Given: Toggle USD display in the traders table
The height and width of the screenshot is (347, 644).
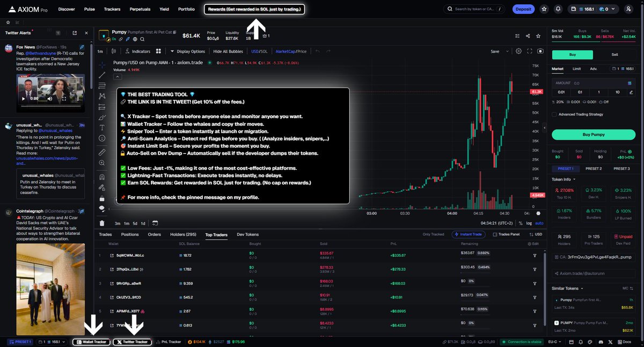Looking at the screenshot, I should pyautogui.click(x=535, y=234).
